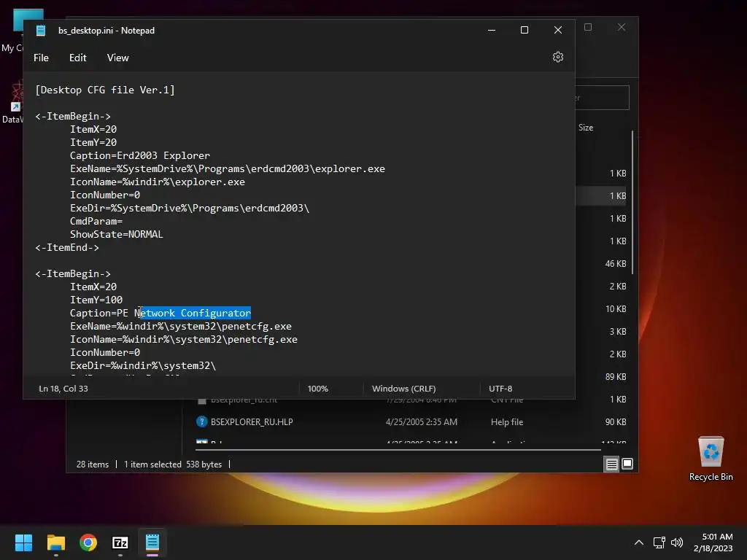Click the [Desktop CFG file Ver.1] header line

105,90
